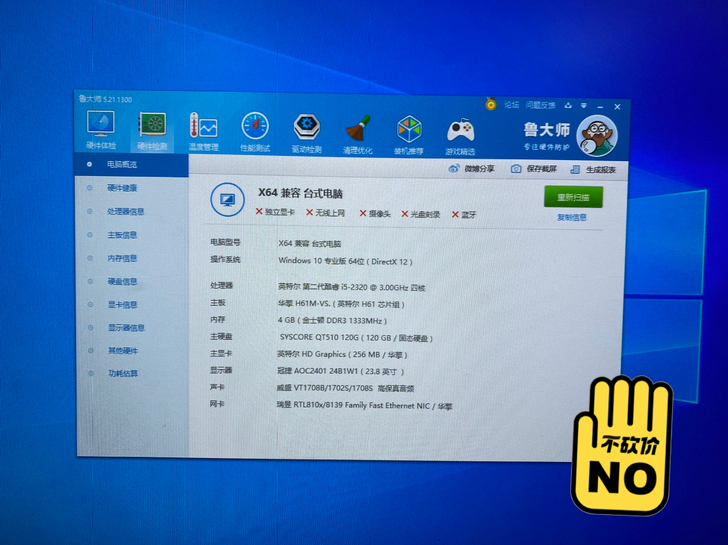Open the 驱动检测 driver detection tool
728x545 pixels.
(306, 134)
